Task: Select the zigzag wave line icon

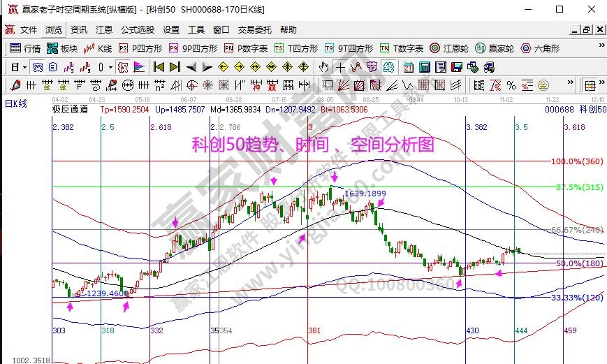Action: pyautogui.click(x=407, y=85)
